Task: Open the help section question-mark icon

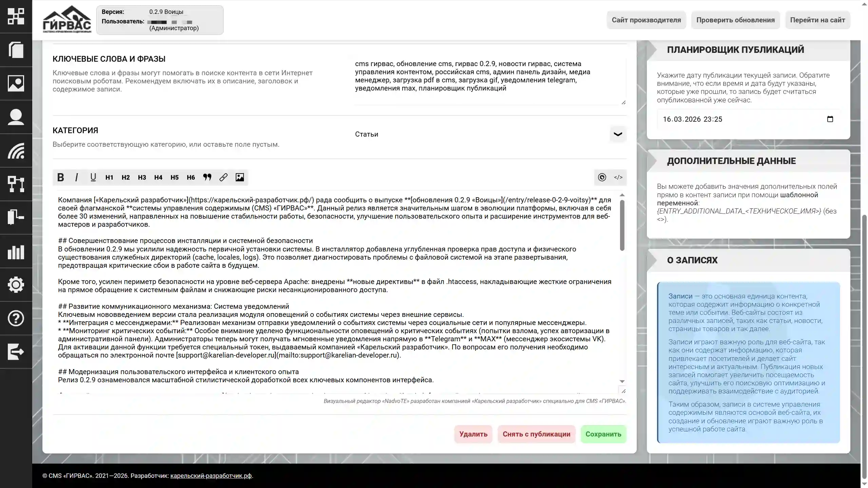Action: click(16, 319)
